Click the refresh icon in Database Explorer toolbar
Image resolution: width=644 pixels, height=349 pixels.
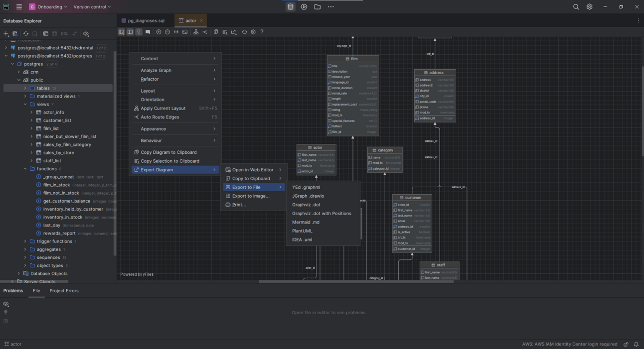tap(26, 34)
